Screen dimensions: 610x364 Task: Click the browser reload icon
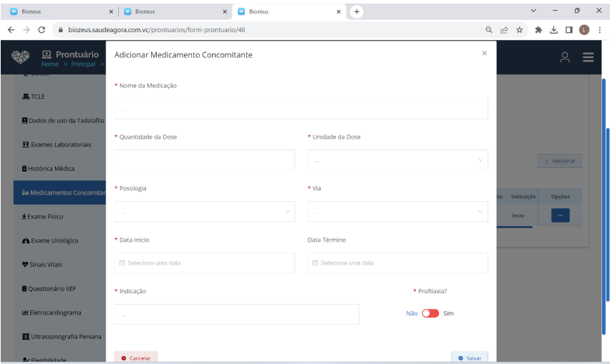pos(42,30)
